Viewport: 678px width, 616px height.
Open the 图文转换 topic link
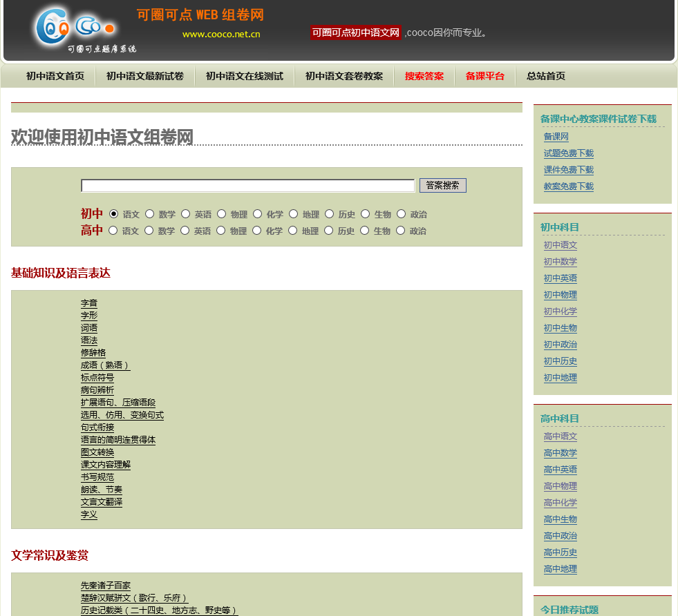point(97,453)
